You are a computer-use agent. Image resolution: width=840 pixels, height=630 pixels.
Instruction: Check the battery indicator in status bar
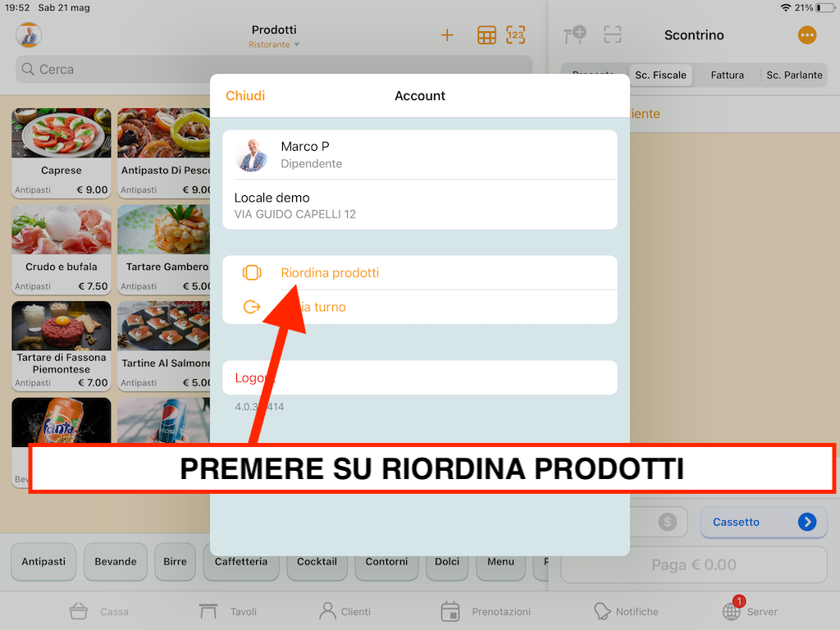tap(825, 7)
